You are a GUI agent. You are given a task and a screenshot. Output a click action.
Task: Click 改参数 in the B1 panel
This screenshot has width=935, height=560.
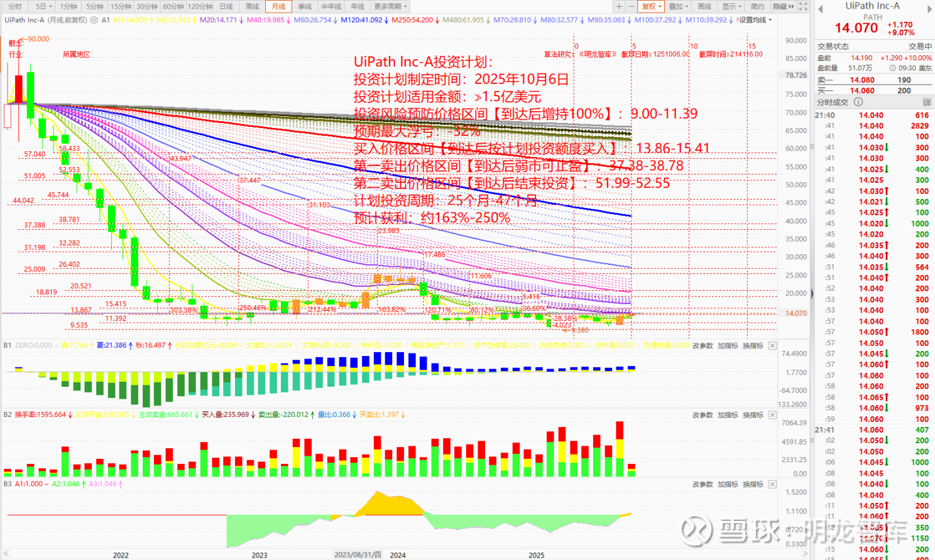coord(703,346)
